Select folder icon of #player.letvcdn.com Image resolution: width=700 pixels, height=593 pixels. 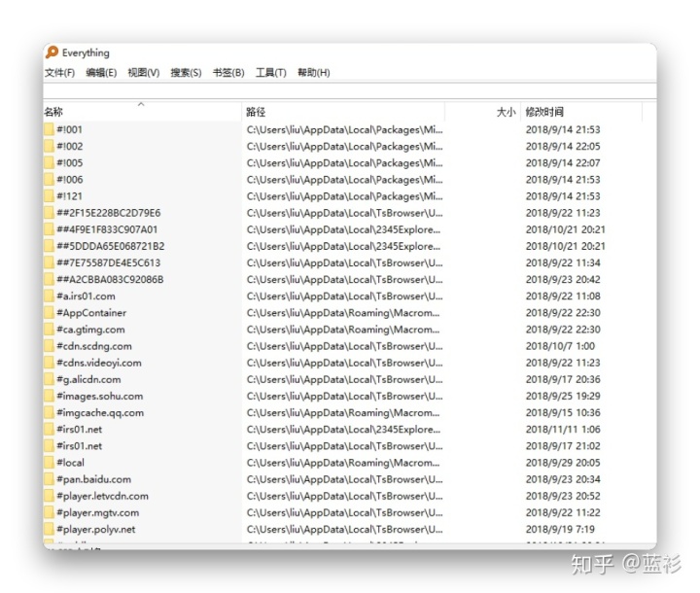point(49,496)
